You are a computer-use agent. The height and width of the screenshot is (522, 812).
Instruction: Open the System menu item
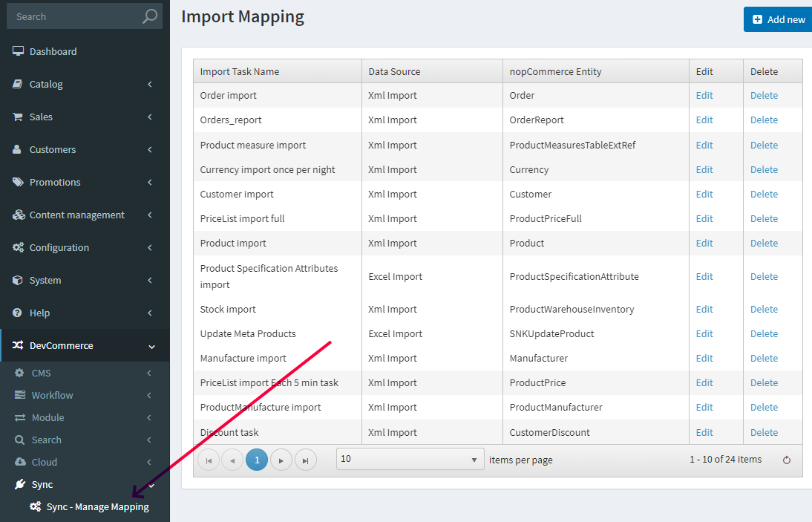(85, 280)
